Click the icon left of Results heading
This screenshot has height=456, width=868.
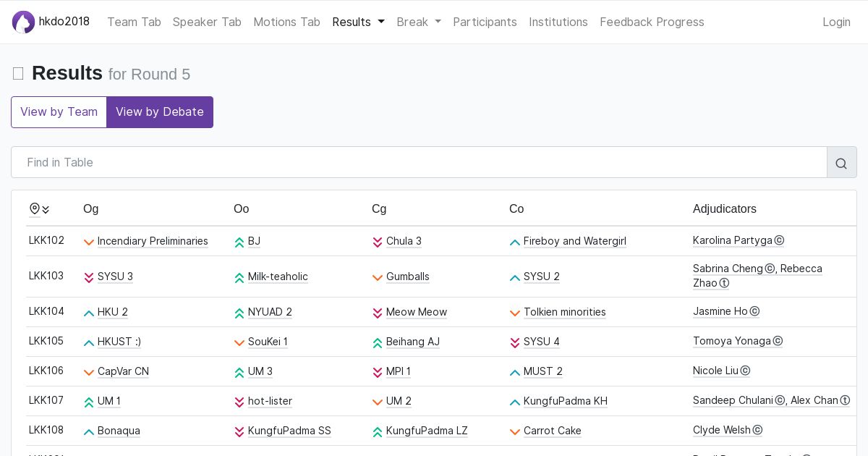[18, 74]
